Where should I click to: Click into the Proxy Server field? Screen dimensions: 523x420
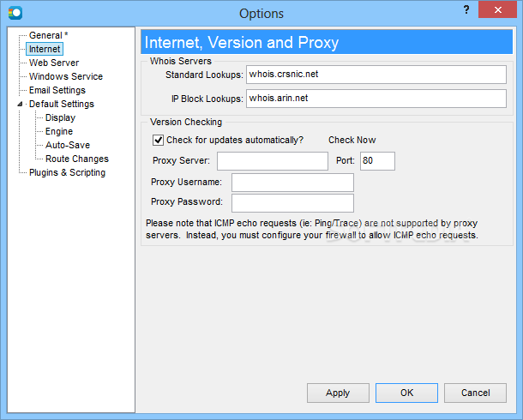[x=273, y=161]
